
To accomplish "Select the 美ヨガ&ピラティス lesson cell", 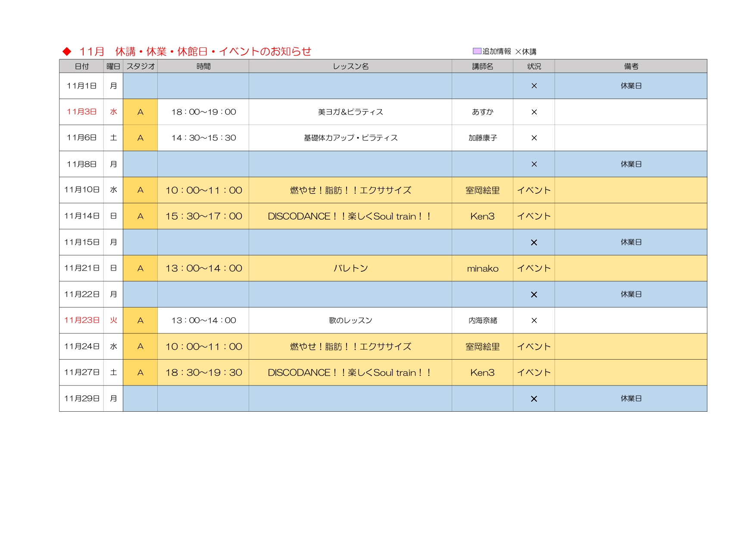I will [x=350, y=112].
